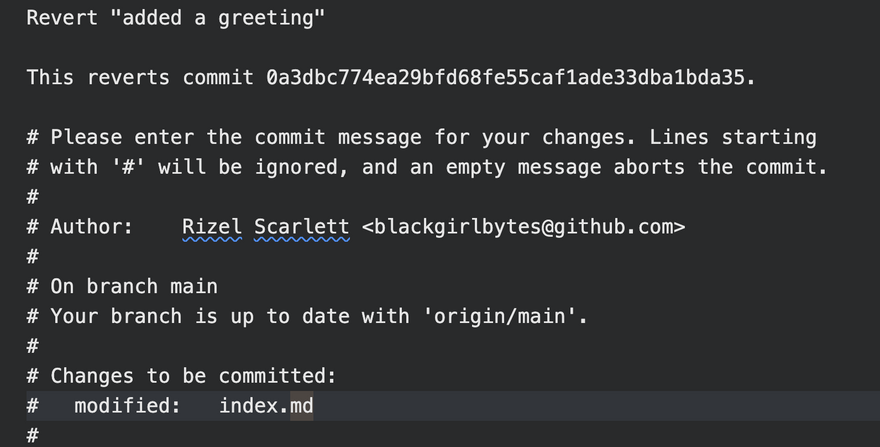Click the "Author:" label
The image size is (880, 447).
[x=92, y=227]
